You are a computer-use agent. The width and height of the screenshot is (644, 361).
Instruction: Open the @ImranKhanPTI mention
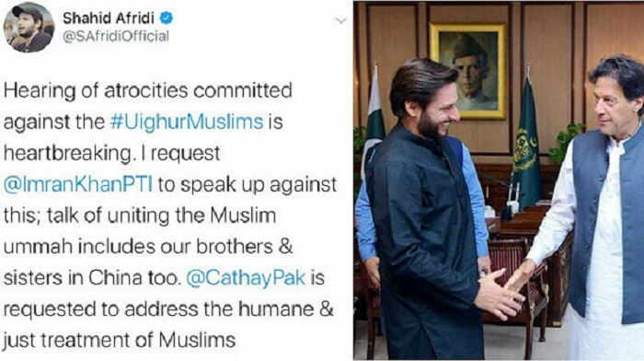(78, 184)
